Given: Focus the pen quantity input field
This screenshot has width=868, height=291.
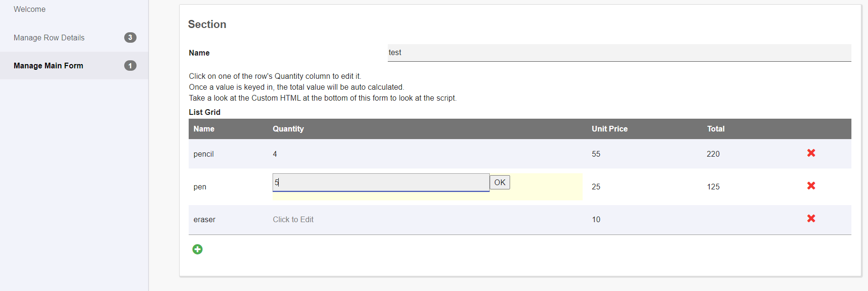Looking at the screenshot, I should [x=381, y=182].
